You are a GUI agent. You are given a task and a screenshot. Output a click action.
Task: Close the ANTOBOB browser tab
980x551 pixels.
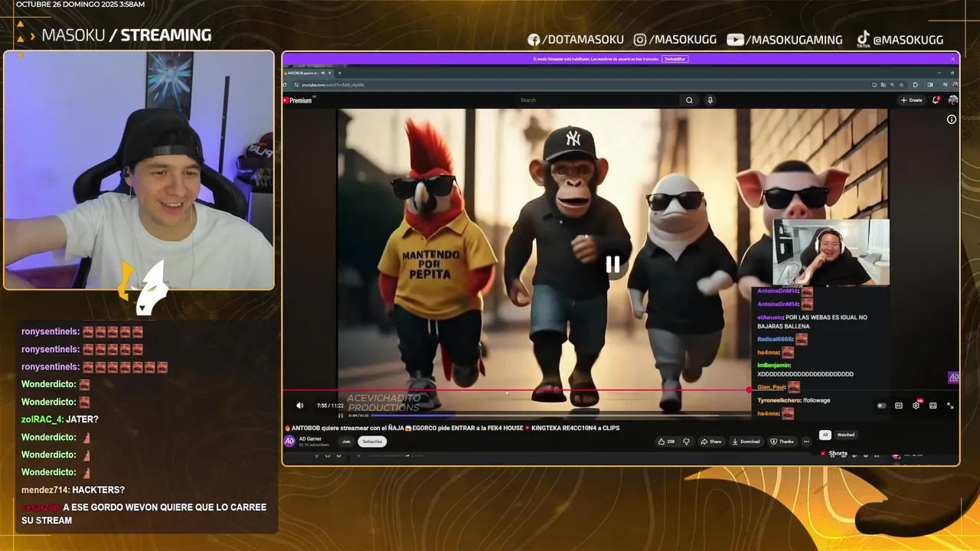[x=330, y=73]
